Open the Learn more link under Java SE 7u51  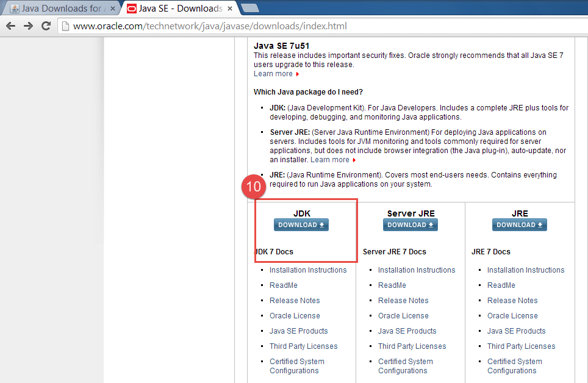pyautogui.click(x=273, y=73)
